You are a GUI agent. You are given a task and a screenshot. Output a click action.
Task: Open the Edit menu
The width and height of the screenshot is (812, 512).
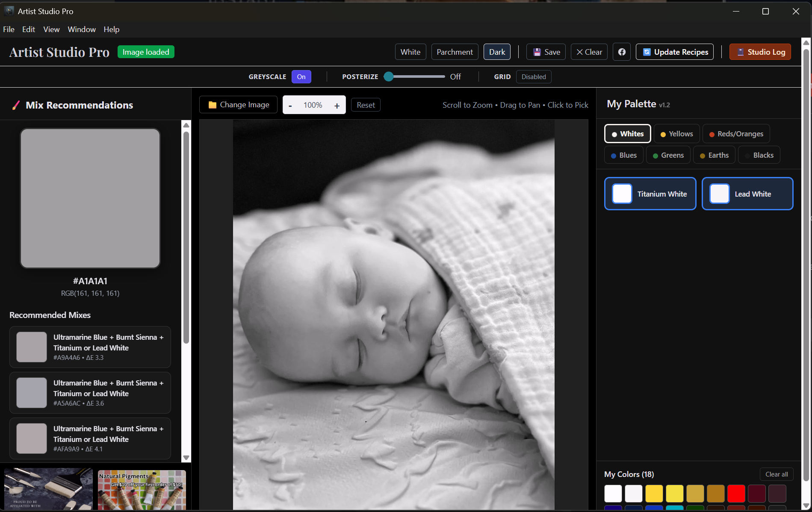29,29
